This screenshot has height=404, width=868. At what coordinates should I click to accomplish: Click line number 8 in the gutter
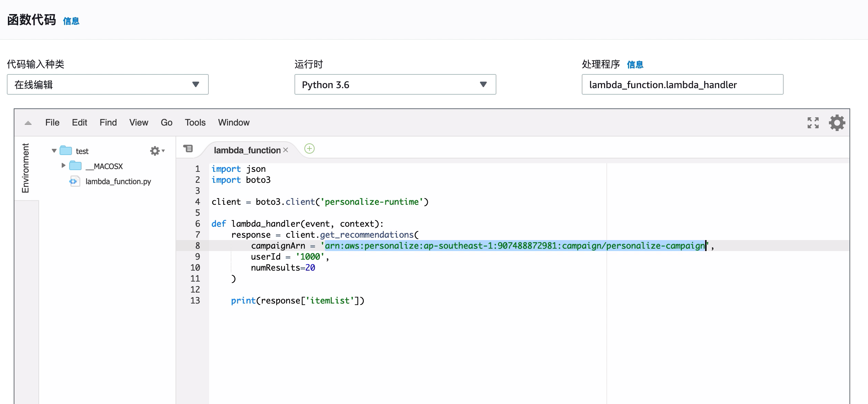click(x=197, y=246)
